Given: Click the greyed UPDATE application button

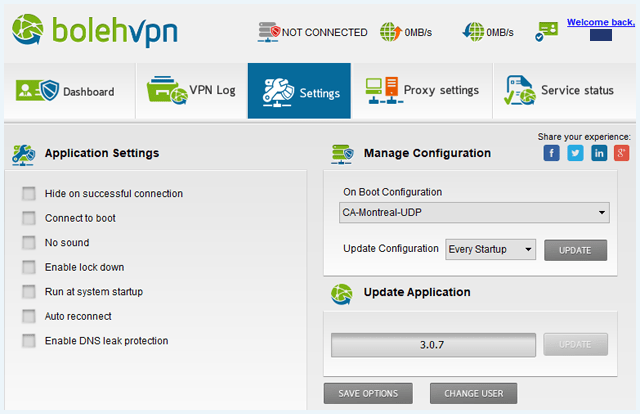Looking at the screenshot, I should pos(576,344).
